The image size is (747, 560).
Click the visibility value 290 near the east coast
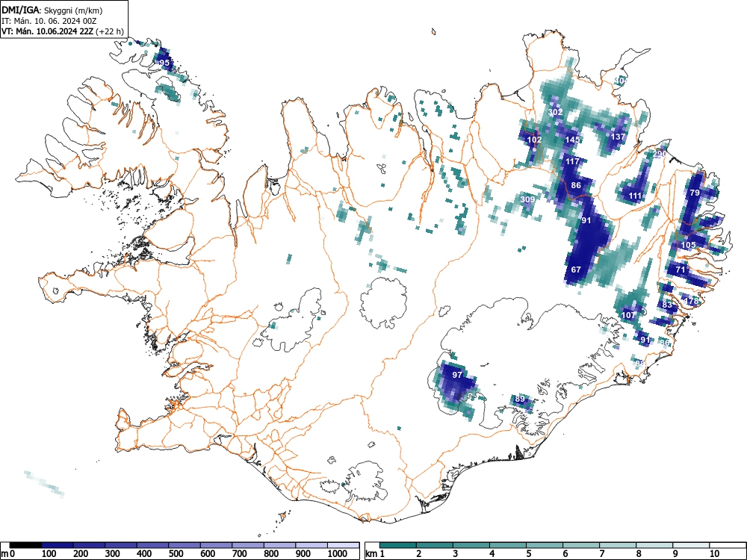click(x=660, y=154)
